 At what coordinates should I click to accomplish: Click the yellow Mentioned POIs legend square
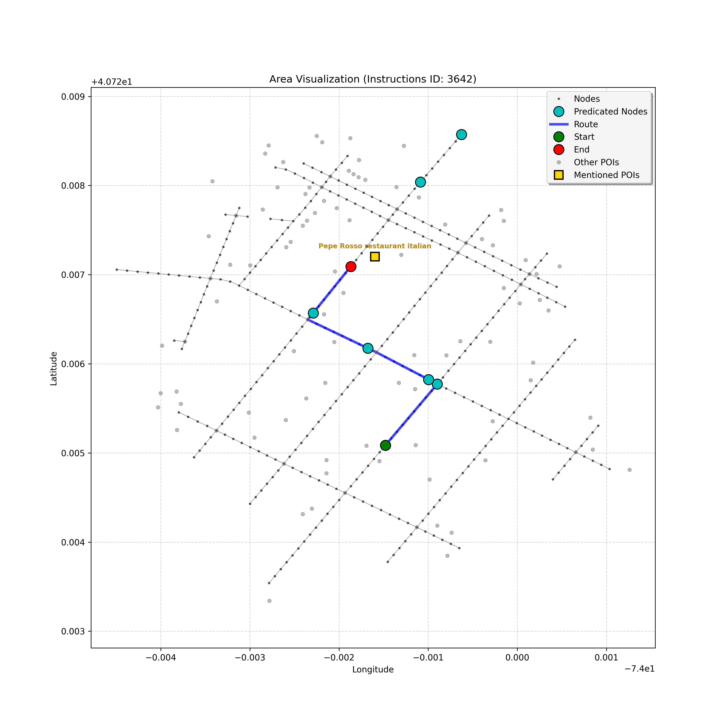(x=558, y=175)
